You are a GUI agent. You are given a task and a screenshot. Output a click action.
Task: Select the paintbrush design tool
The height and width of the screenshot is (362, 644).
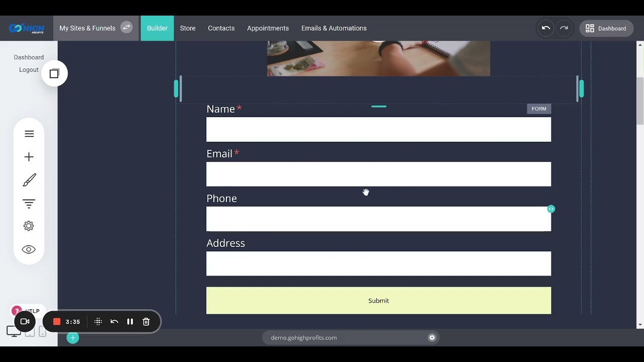pyautogui.click(x=29, y=180)
